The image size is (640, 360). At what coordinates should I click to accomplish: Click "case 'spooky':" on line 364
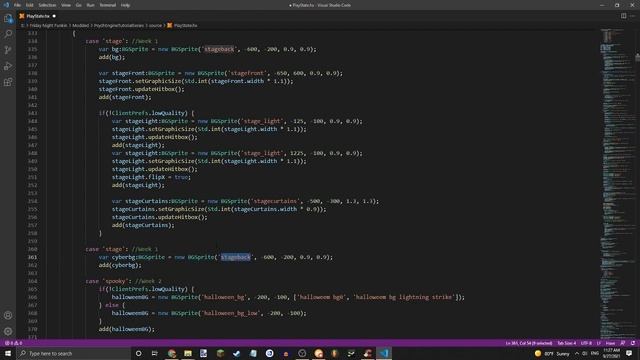tap(108, 281)
